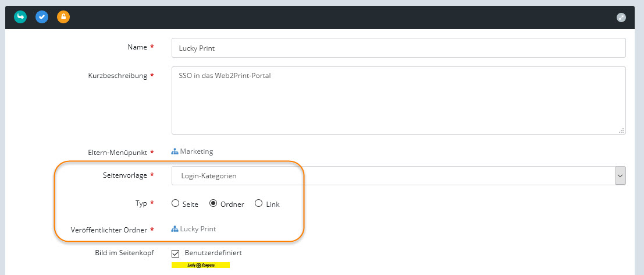Uncheck the Benutzerdefiniert checkbox
This screenshot has height=275, width=644.
point(176,253)
